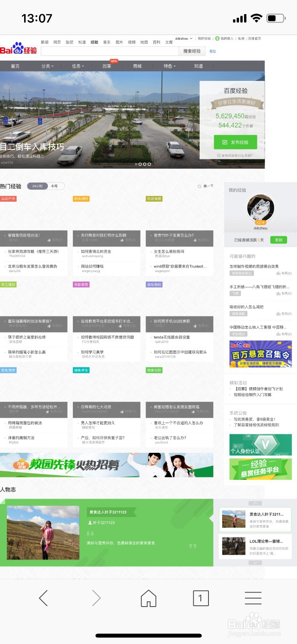Switch hot experiences to 24小时
Screen dimensions: 297x644
click(37, 186)
